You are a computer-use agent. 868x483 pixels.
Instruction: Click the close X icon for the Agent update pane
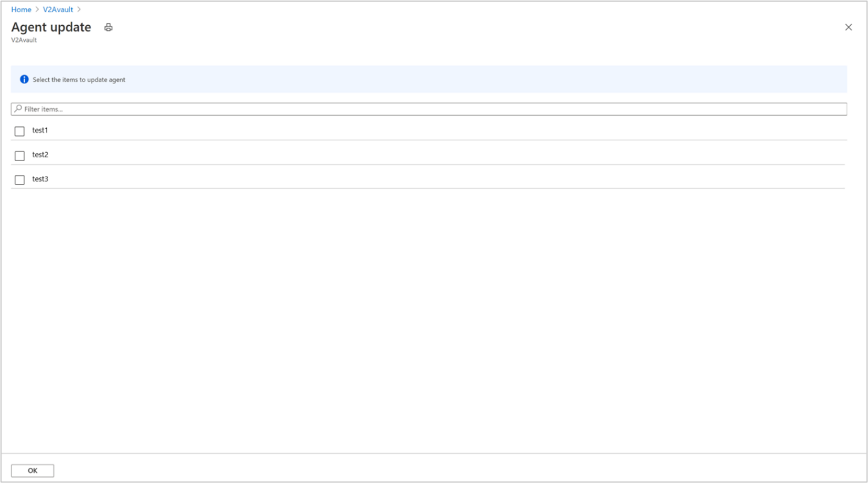click(849, 27)
